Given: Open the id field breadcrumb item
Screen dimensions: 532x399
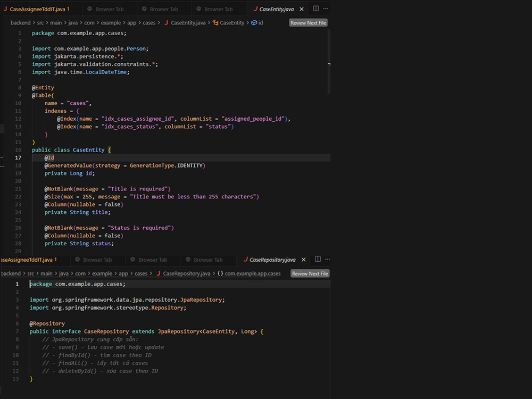Looking at the screenshot, I should point(261,23).
